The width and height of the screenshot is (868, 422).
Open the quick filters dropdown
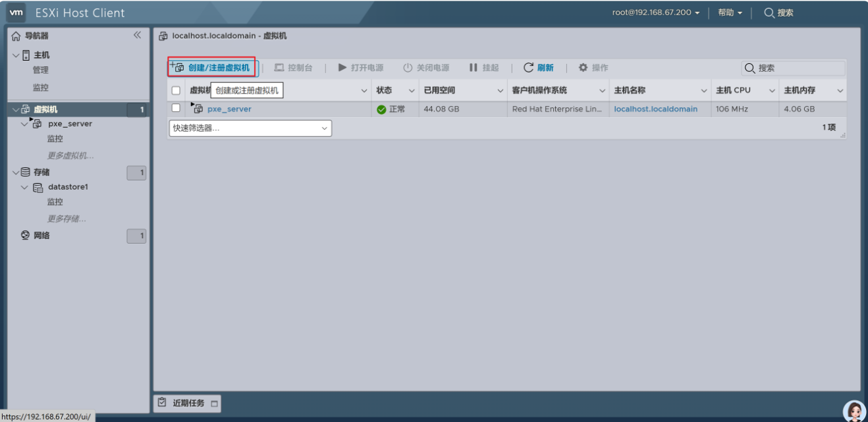[250, 128]
